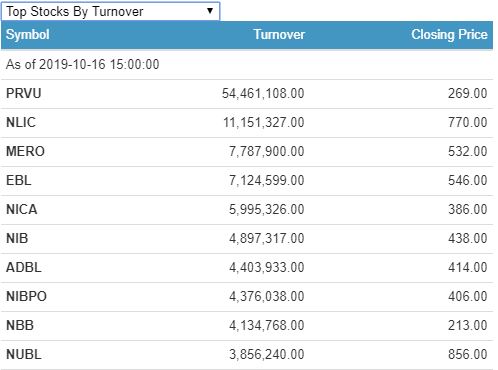Click the Closing Price column header
The image size is (498, 370).
[x=449, y=34]
